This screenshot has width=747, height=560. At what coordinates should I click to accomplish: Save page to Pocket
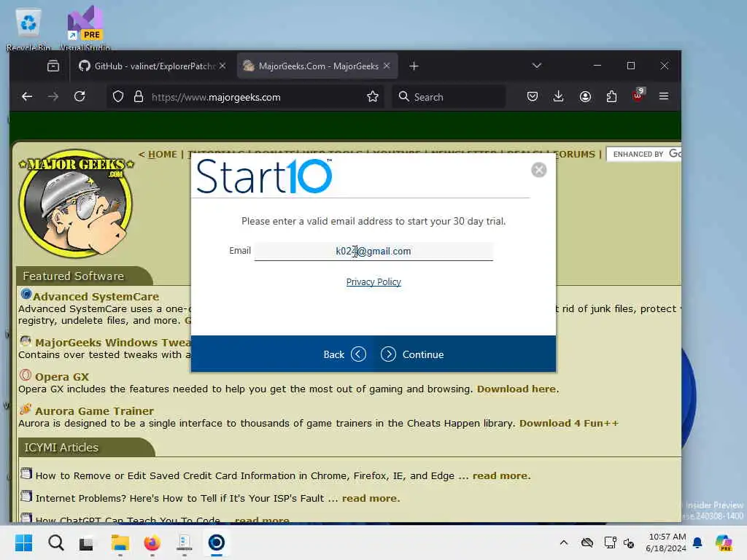[x=533, y=97]
